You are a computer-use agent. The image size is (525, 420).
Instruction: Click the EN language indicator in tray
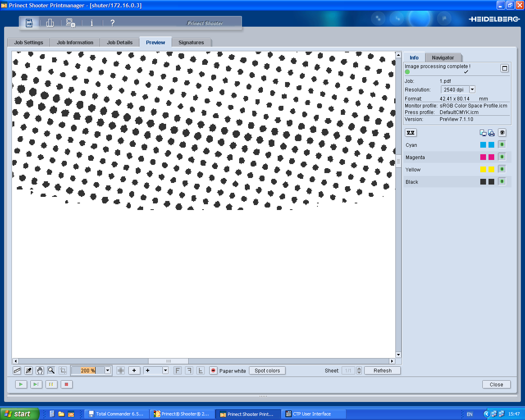click(470, 414)
